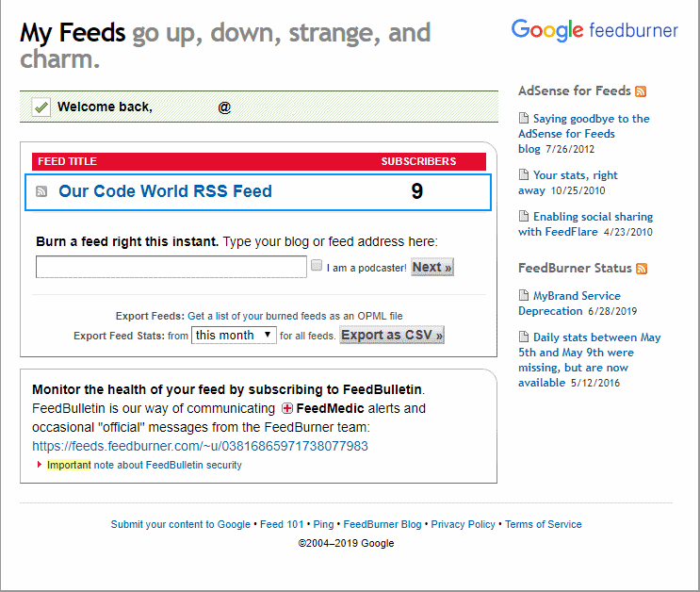The image size is (700, 592).
Task: Open the Feed 101 footer link
Action: 282,524
